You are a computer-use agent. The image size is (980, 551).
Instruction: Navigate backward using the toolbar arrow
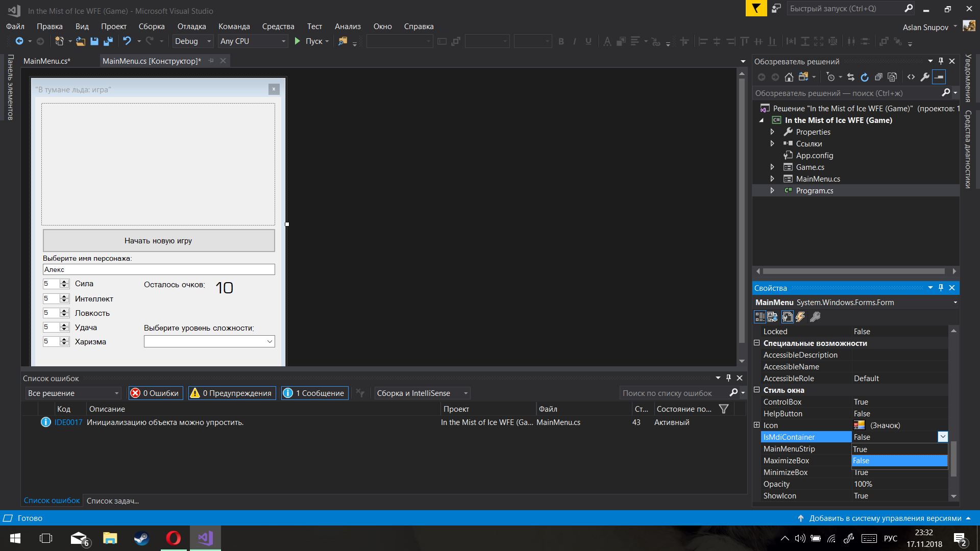pos(19,41)
